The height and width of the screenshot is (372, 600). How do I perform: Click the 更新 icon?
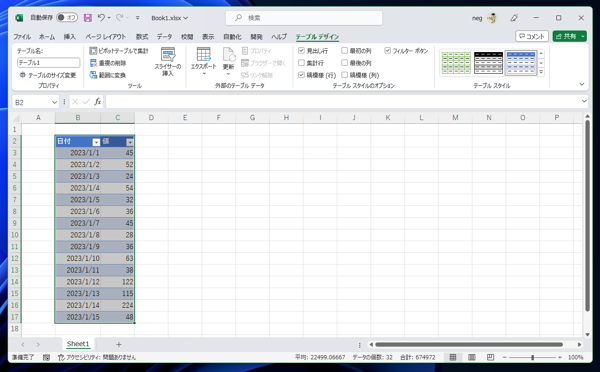click(x=228, y=54)
